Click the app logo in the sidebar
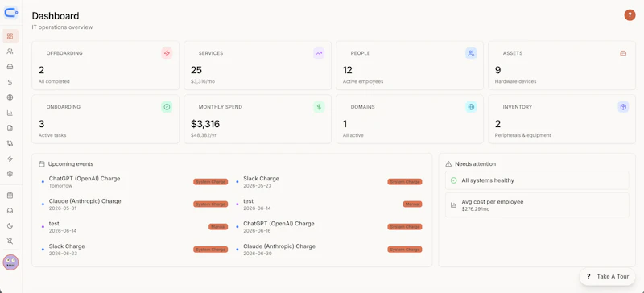The image size is (644, 293). 10,13
